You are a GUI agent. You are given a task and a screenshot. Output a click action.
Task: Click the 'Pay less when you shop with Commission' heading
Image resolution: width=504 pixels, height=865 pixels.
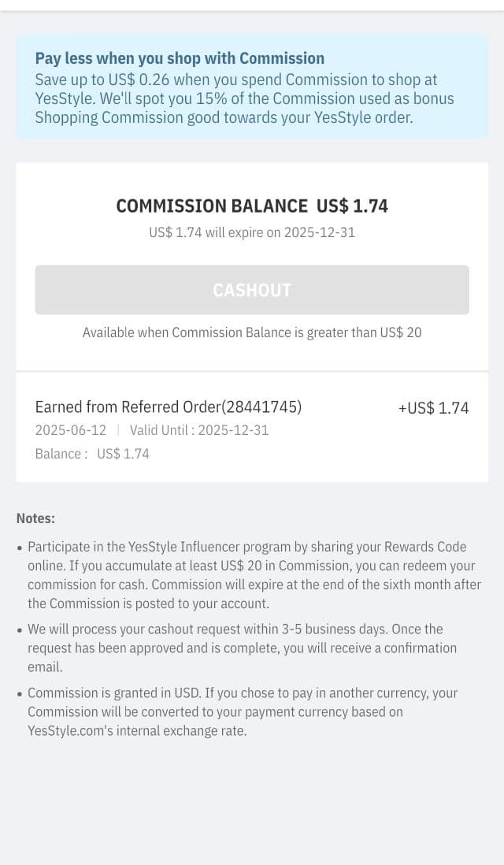180,58
